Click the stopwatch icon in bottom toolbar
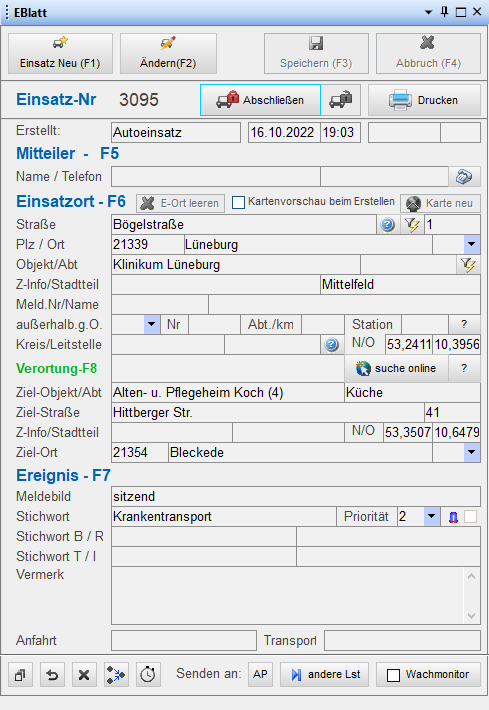This screenshot has height=710, width=489. 148,675
